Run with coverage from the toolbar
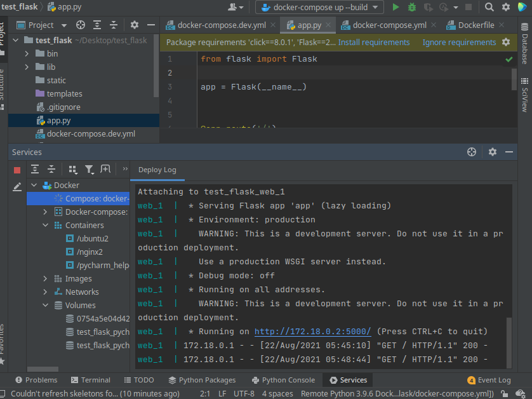 (428, 7)
